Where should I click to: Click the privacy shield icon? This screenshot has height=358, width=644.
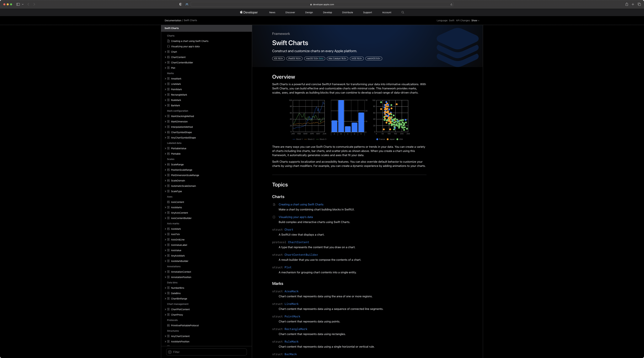pos(180,4)
